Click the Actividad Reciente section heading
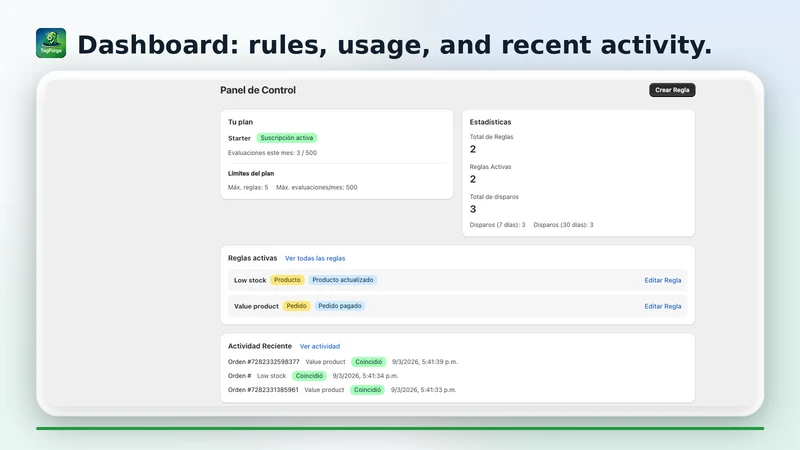This screenshot has height=450, width=800. 260,346
